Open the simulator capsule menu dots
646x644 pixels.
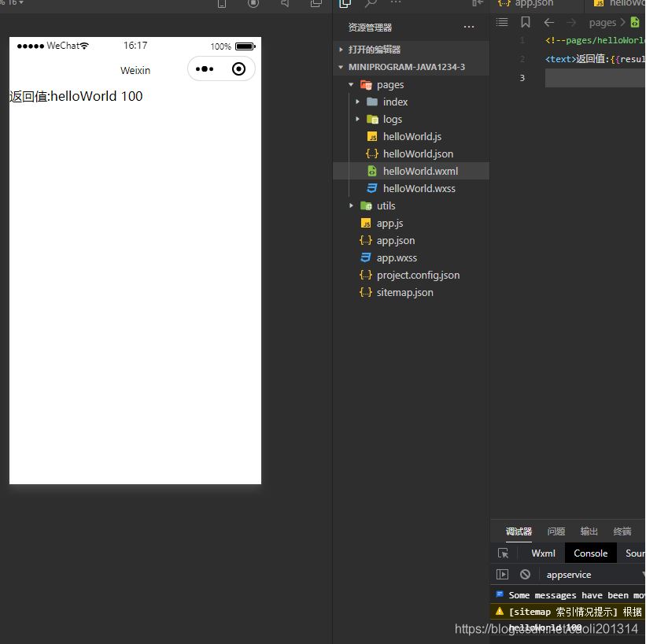click(x=205, y=68)
